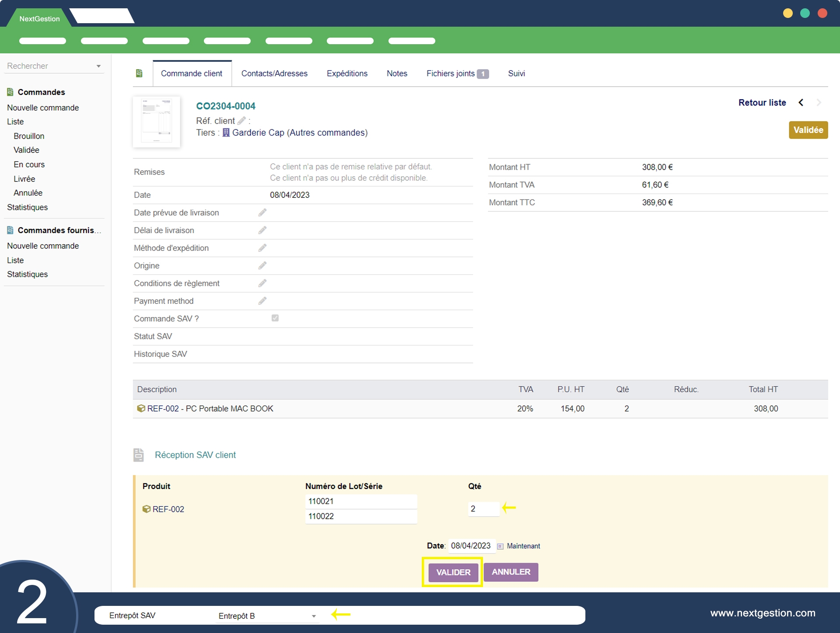The height and width of the screenshot is (633, 840).
Task: Click pencil icon for Délai de livraison
Action: [x=262, y=230]
